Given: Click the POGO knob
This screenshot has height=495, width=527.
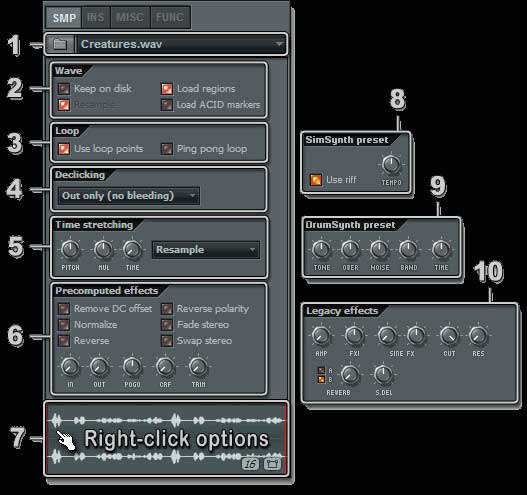Looking at the screenshot, I should 132,367.
